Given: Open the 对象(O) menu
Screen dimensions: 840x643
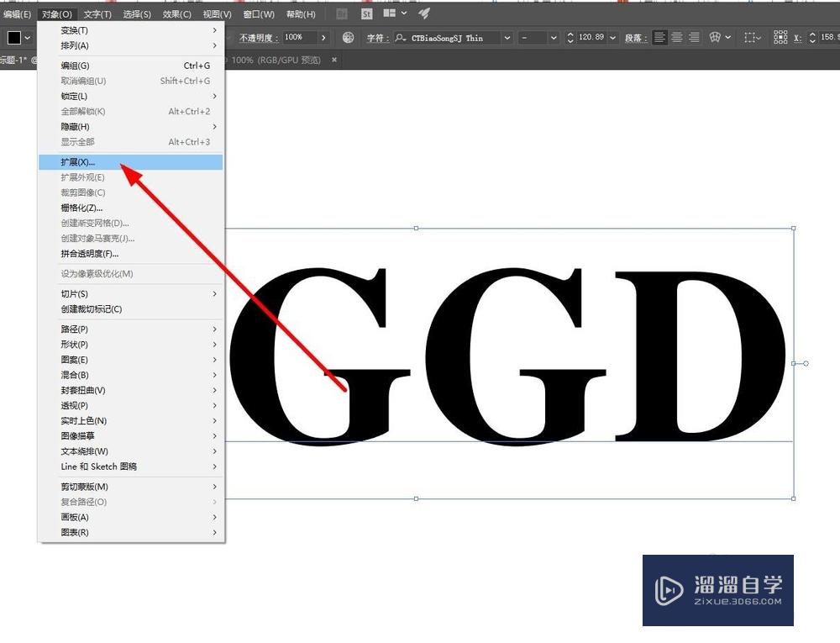Looking at the screenshot, I should pos(57,14).
